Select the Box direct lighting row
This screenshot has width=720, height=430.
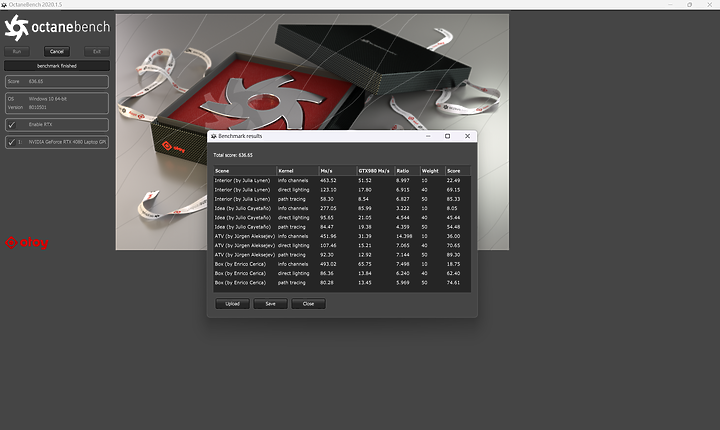coord(342,273)
